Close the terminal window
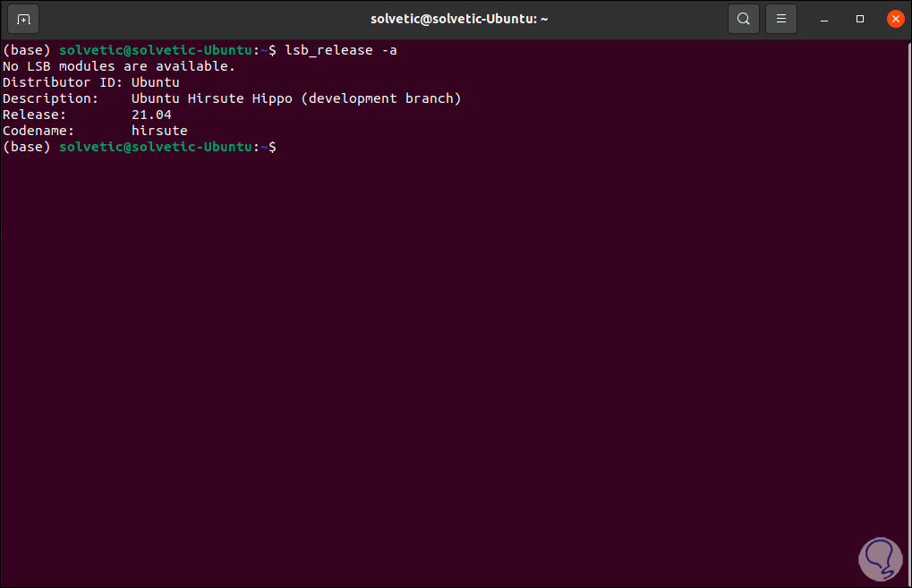The width and height of the screenshot is (912, 588). [894, 19]
